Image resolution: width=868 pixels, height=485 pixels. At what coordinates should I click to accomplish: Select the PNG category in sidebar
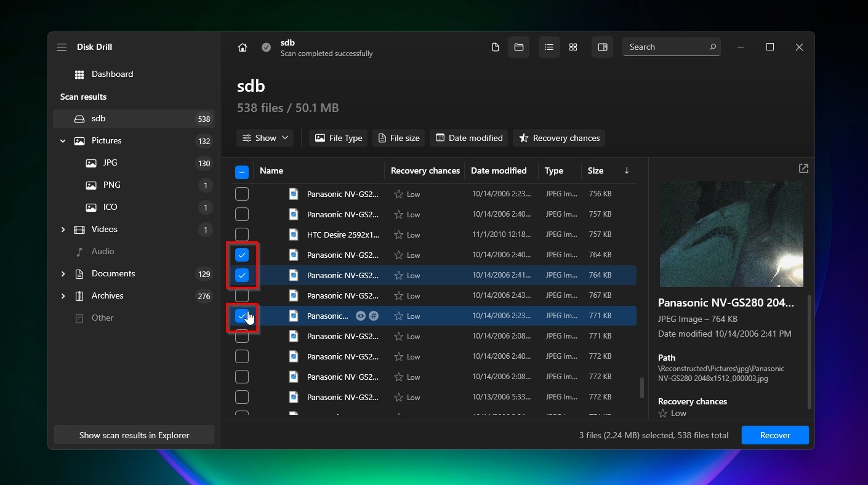coord(134,185)
